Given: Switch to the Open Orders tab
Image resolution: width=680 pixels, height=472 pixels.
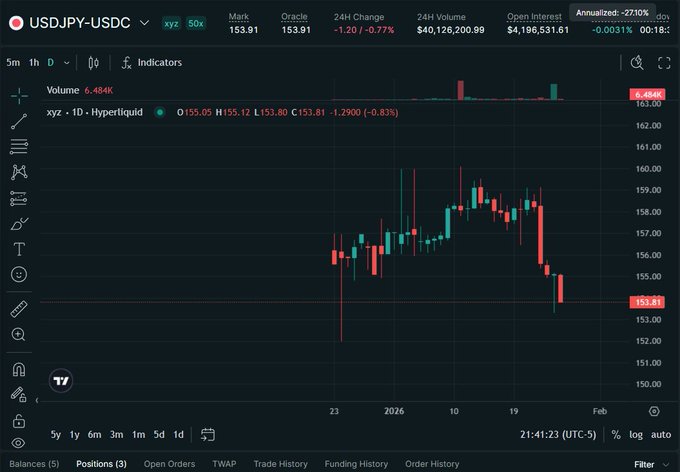Looking at the screenshot, I should 169,464.
